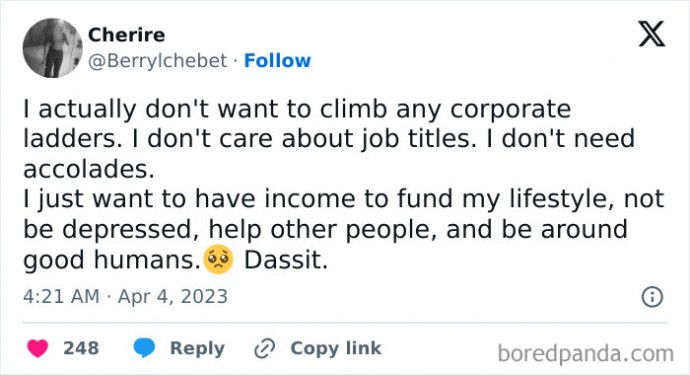Click the @Berrylchebet handle

158,61
